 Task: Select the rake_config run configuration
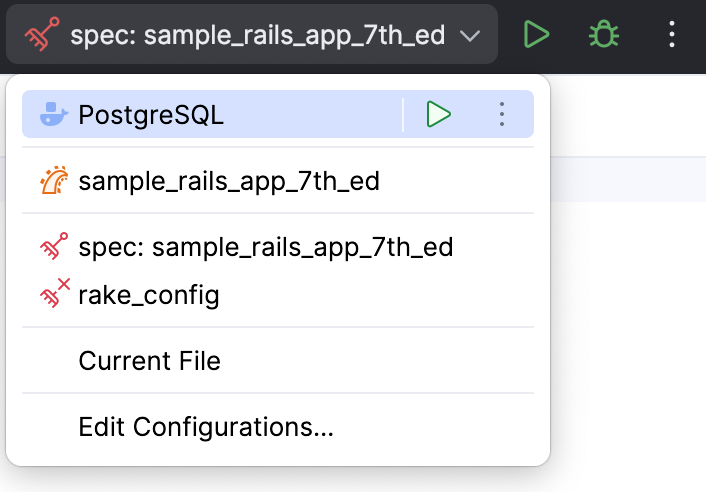148,295
